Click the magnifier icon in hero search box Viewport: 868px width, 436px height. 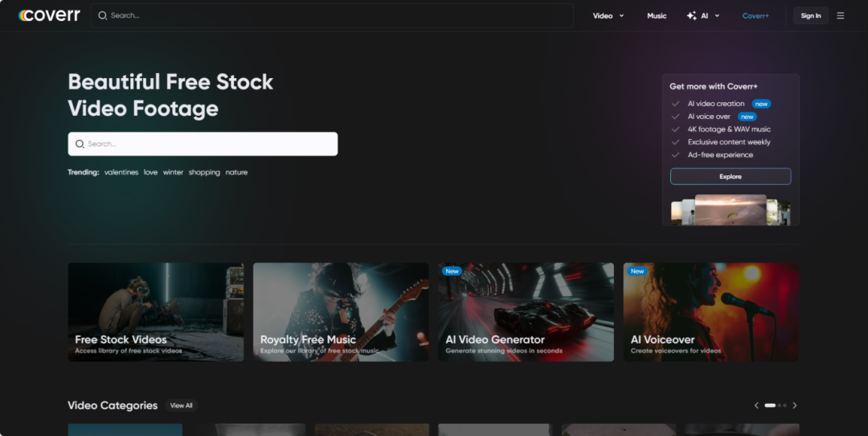coord(80,144)
